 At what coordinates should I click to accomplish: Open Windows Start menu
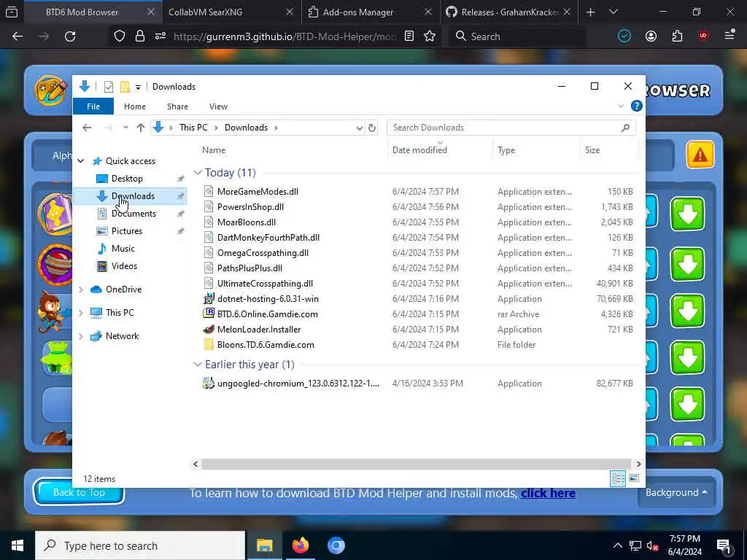[18, 545]
